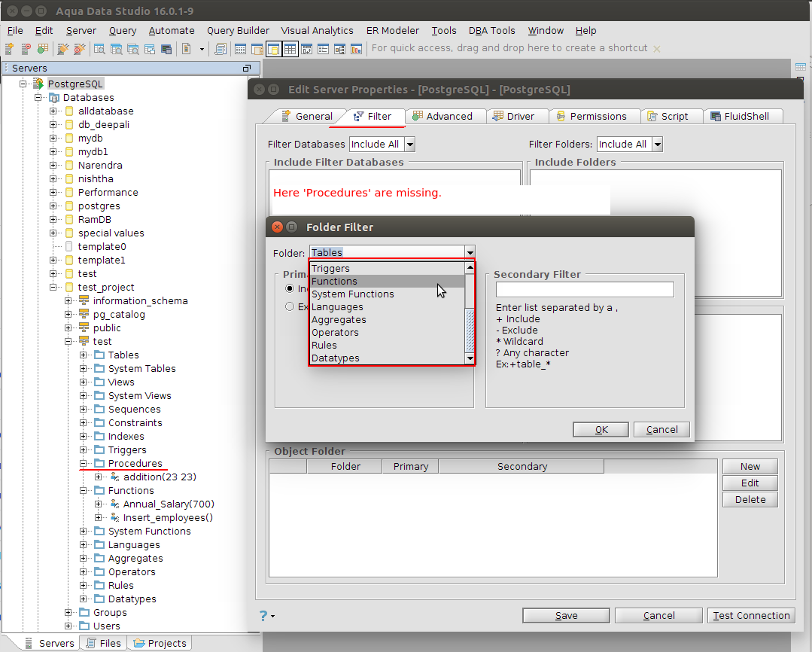Click the Edit button beside Object Folder
812x652 pixels.
750,483
